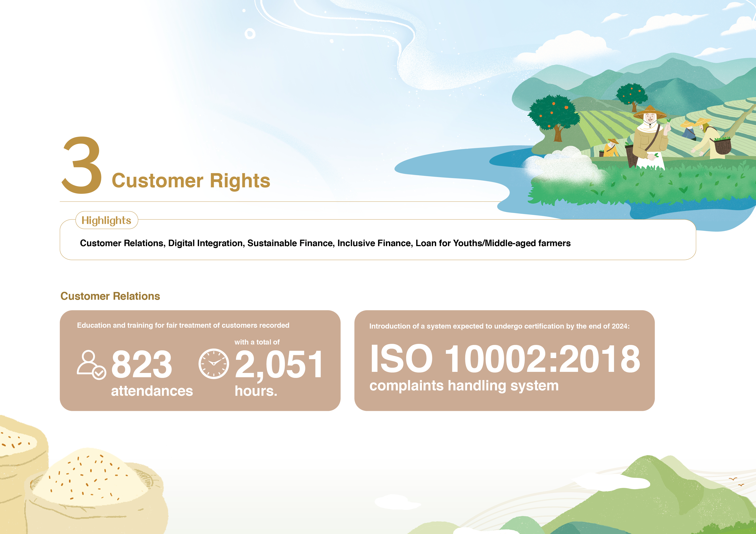Viewport: 756px width, 534px height.
Task: Click 'complaints handling system' caption
Action: 464,386
